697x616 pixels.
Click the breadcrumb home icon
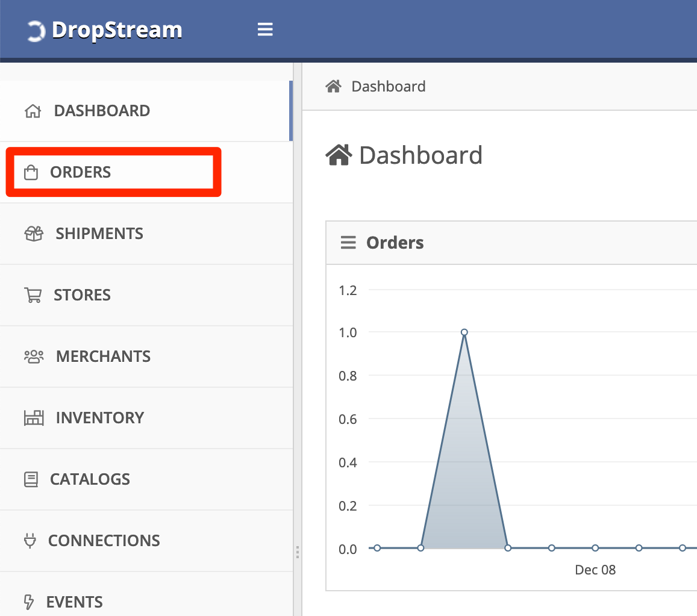click(333, 86)
